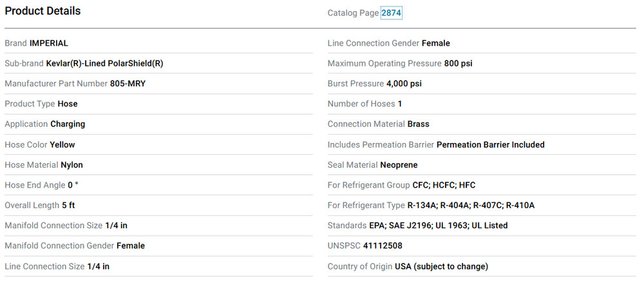Click the Maximum Operating Pressure 800 psi value

coord(459,64)
